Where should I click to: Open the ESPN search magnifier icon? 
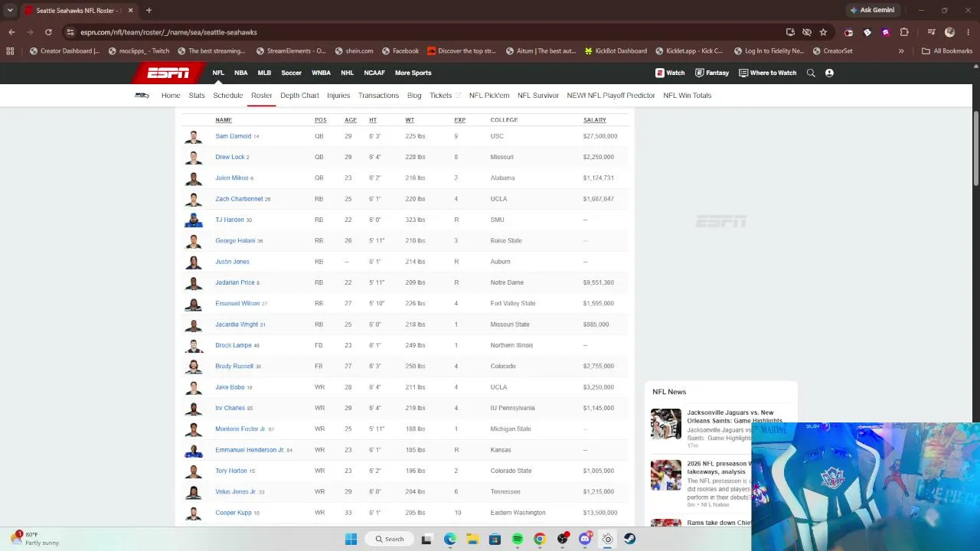coord(811,73)
